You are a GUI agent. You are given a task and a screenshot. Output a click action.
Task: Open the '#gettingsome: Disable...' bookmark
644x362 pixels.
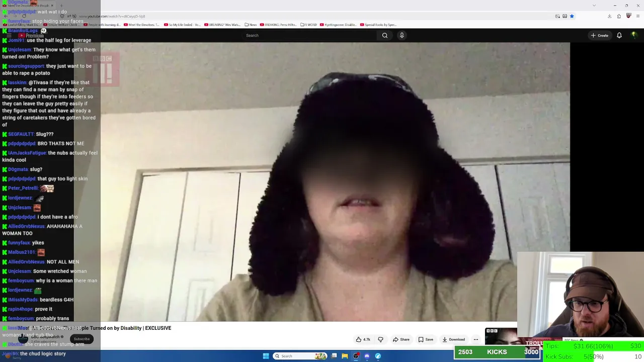click(338, 25)
